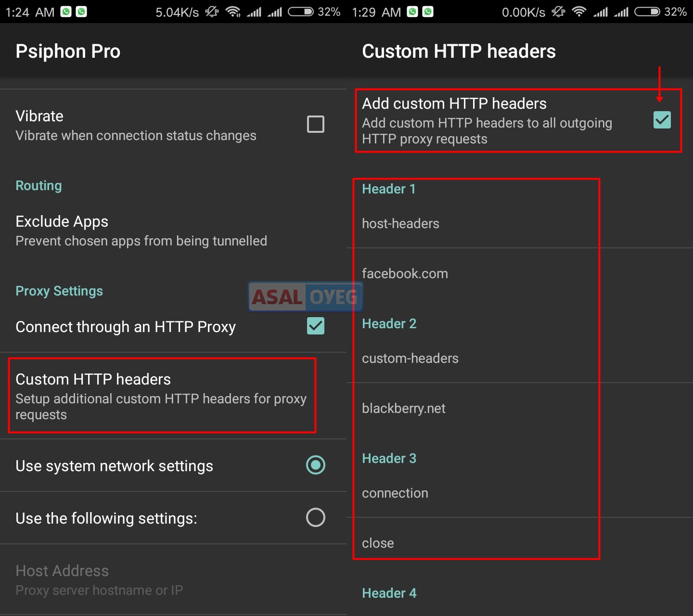Choose Use the following settings option
Image resolution: width=693 pixels, height=616 pixels.
(315, 518)
